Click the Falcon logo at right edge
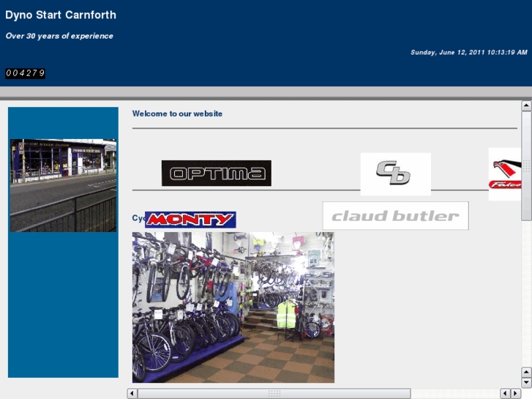The height and width of the screenshot is (399, 532). [x=505, y=174]
